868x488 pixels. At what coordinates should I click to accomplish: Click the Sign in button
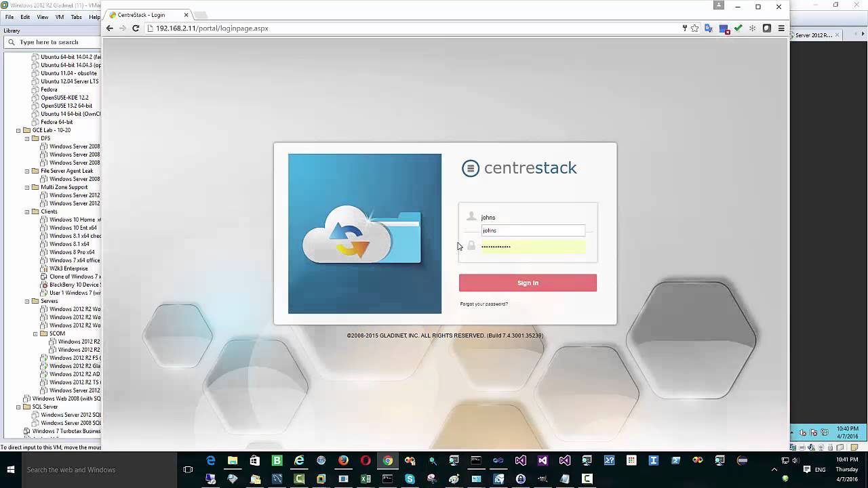click(x=528, y=283)
